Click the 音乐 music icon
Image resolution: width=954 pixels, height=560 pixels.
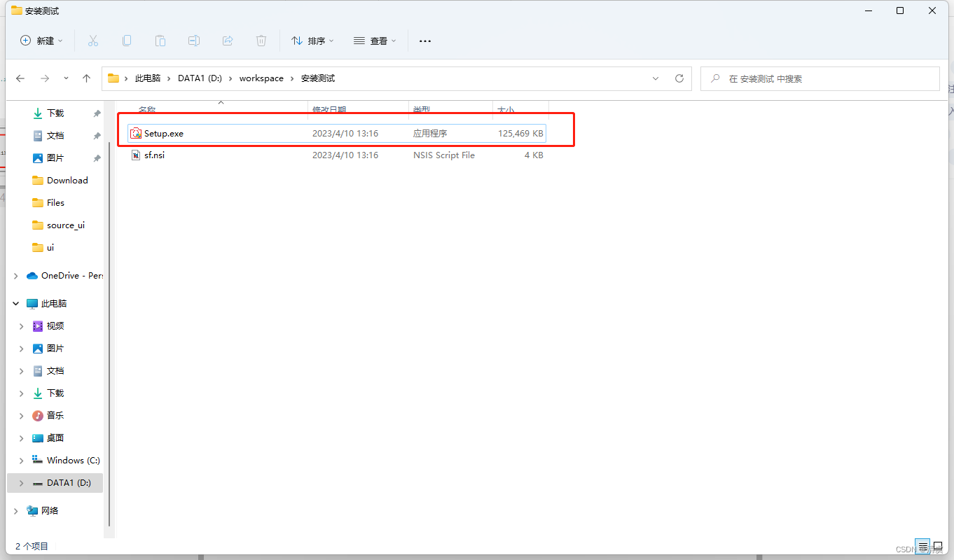click(38, 415)
